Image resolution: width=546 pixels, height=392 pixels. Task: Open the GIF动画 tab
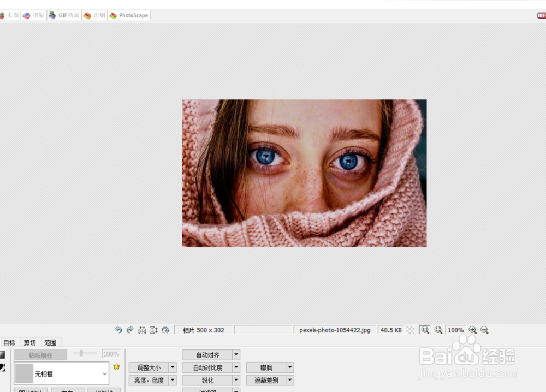64,15
